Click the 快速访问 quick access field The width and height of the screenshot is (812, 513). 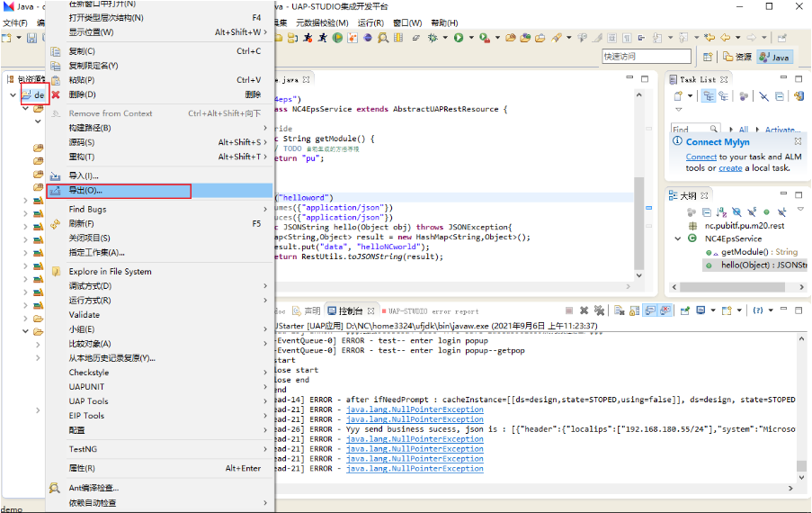pyautogui.click(x=647, y=57)
